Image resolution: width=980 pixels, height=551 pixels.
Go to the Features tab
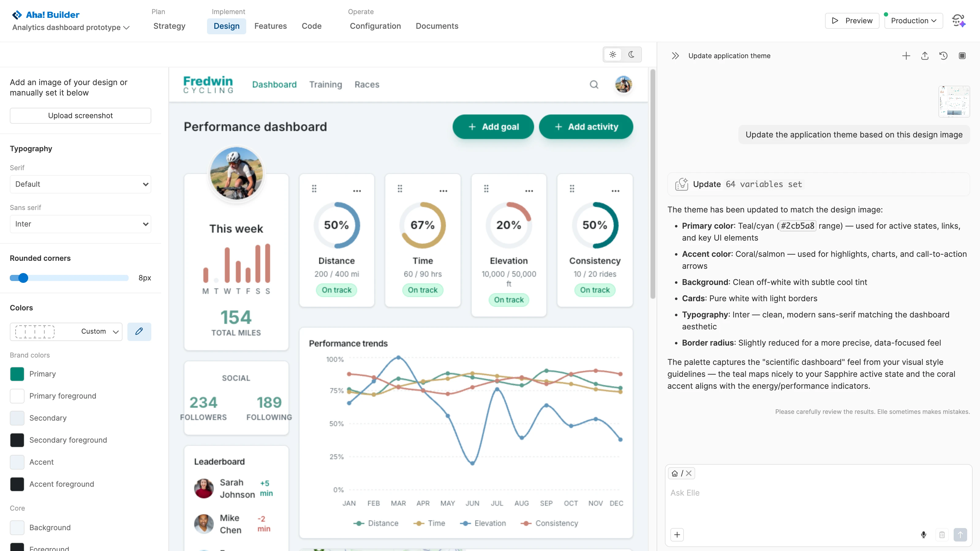(270, 26)
